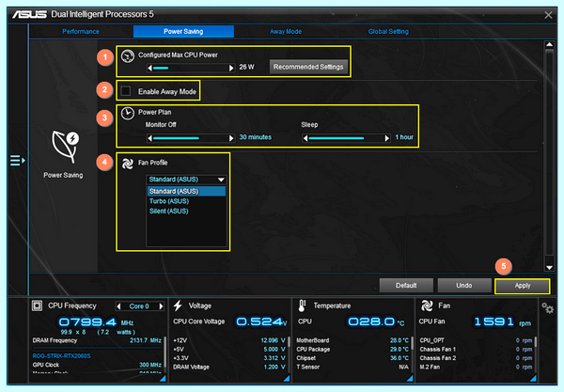This screenshot has width=564, height=392.
Task: Expand the Fan panel corner triangle
Action: [533, 378]
